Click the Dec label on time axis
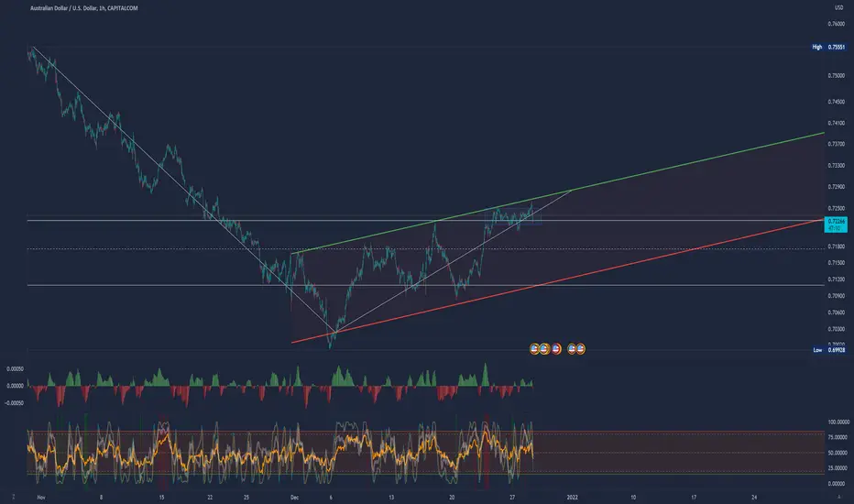 [295, 498]
